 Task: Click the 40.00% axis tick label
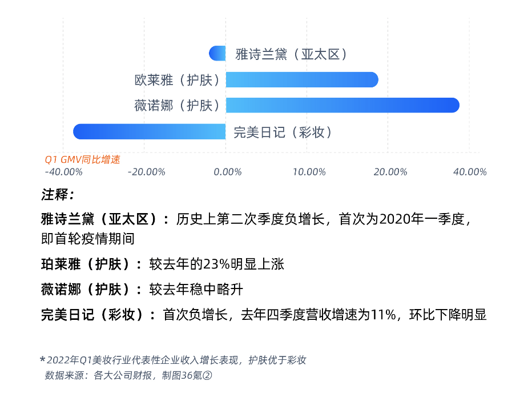[x=470, y=172]
